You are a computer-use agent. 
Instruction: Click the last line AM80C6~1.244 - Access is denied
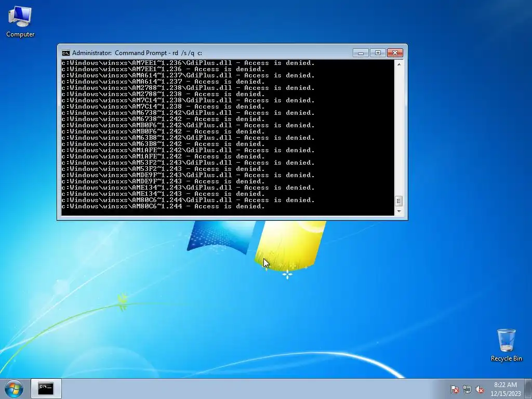coord(163,206)
